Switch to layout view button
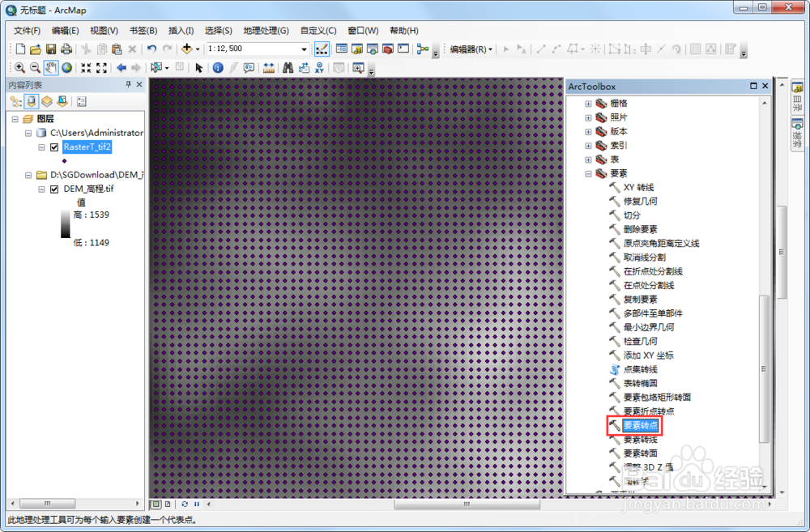The height and width of the screenshot is (532, 810). pos(168,504)
